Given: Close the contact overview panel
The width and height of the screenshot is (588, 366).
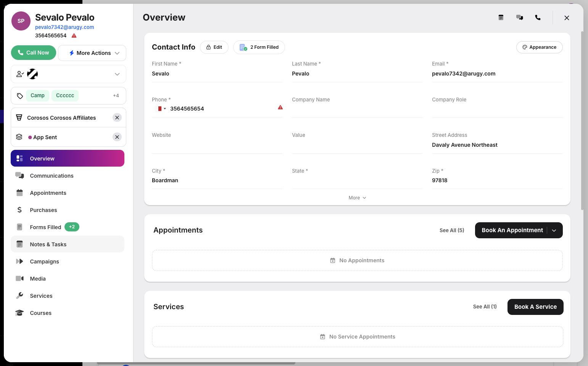Looking at the screenshot, I should (x=567, y=18).
